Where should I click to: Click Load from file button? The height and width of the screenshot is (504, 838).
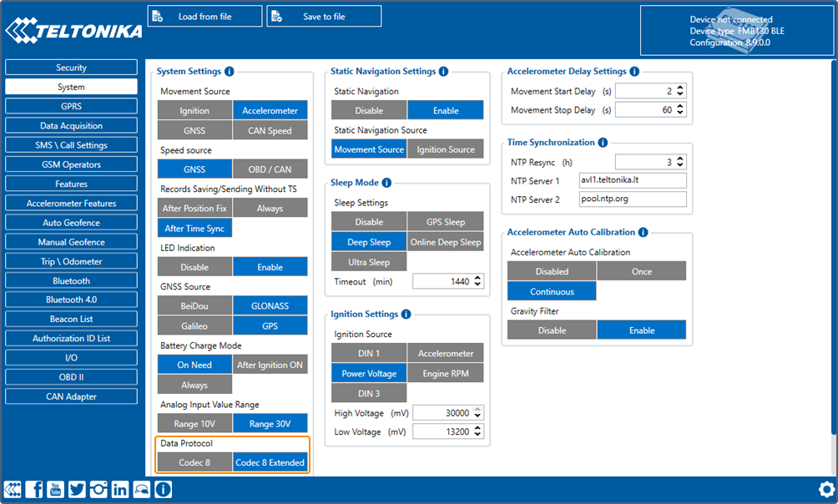tap(204, 17)
